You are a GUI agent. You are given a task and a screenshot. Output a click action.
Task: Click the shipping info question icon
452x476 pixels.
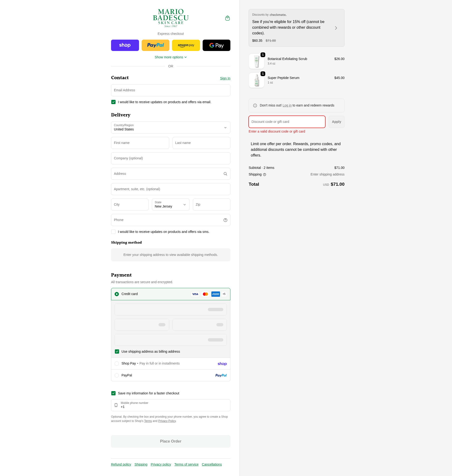(x=265, y=175)
